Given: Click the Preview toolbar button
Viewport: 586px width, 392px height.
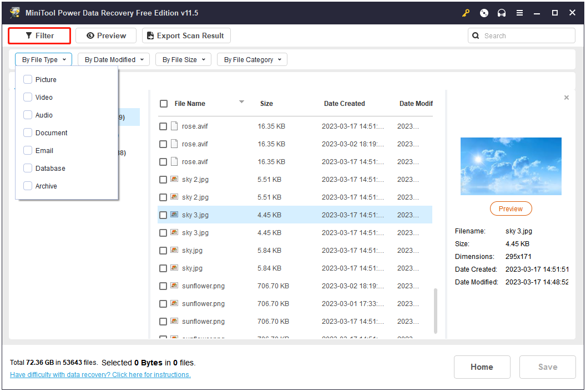Looking at the screenshot, I should (106, 36).
